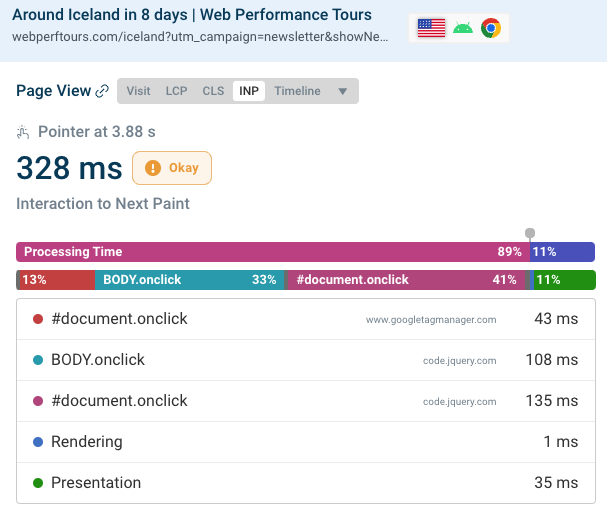This screenshot has width=607, height=522.
Task: Click the Android device icon
Action: click(463, 28)
